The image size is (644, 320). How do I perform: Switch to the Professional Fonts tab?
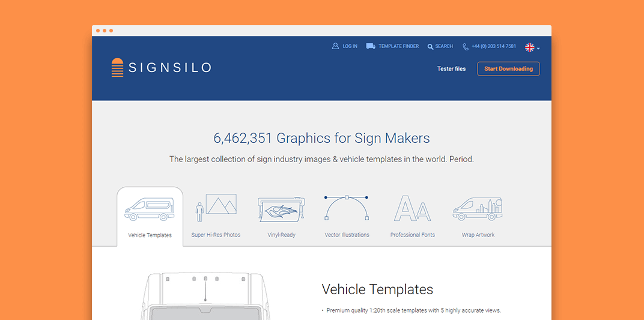(x=412, y=235)
